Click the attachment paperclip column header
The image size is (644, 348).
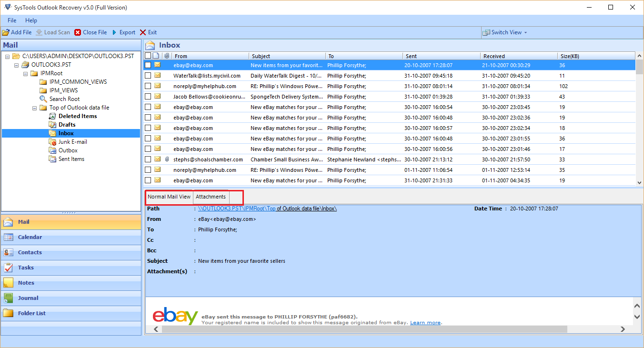[167, 56]
